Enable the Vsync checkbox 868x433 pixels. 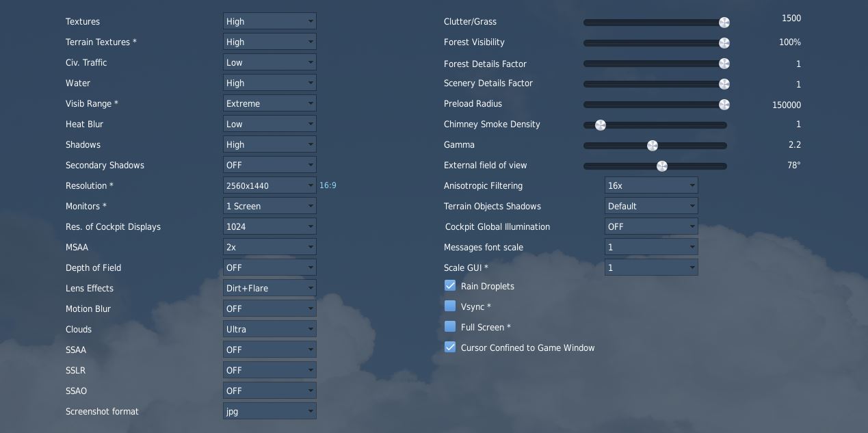[450, 306]
